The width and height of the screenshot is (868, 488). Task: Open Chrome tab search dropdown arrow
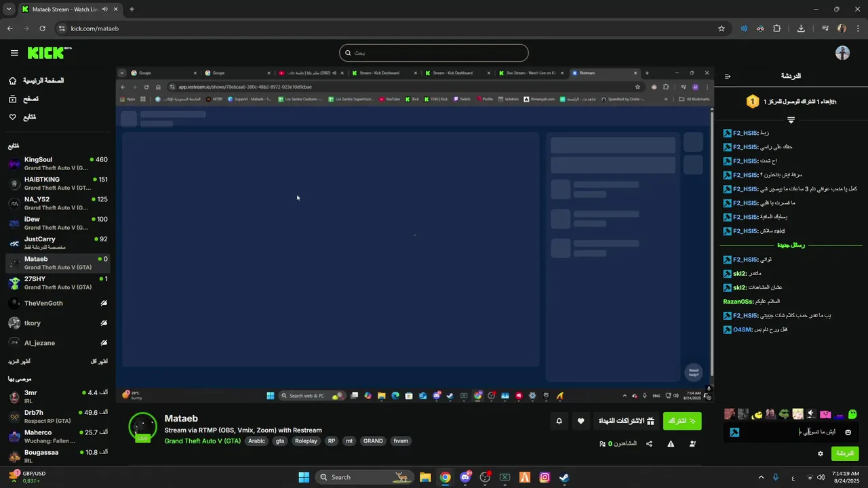(9, 9)
